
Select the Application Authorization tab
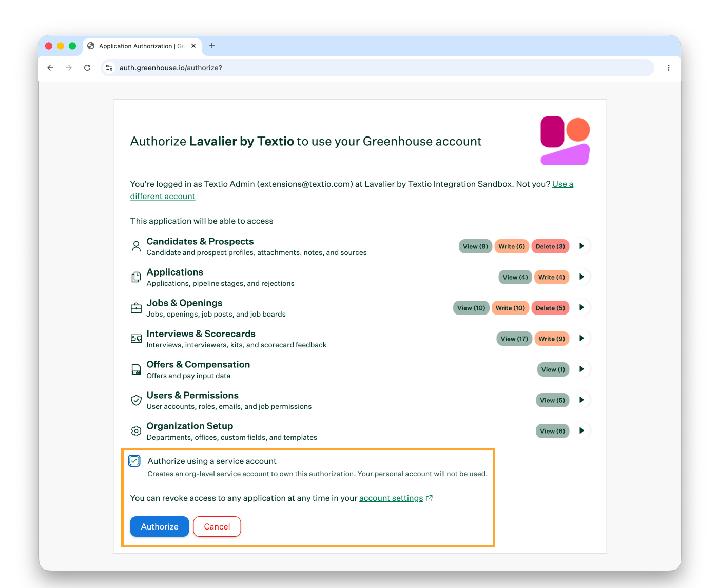[x=142, y=46]
